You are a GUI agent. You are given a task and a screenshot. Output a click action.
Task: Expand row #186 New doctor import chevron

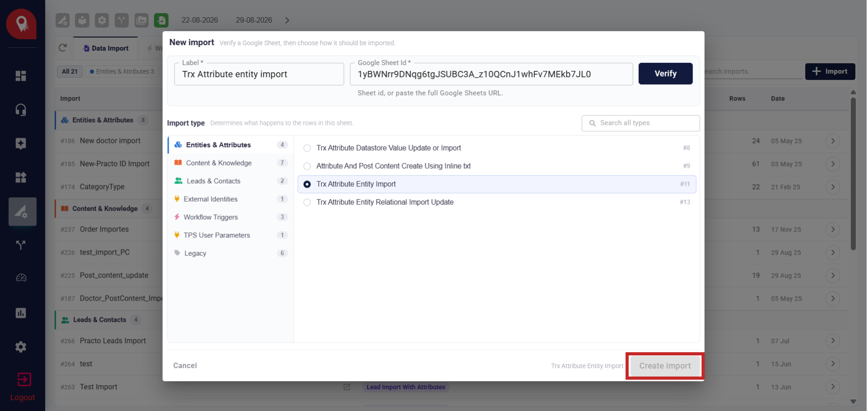tap(833, 141)
